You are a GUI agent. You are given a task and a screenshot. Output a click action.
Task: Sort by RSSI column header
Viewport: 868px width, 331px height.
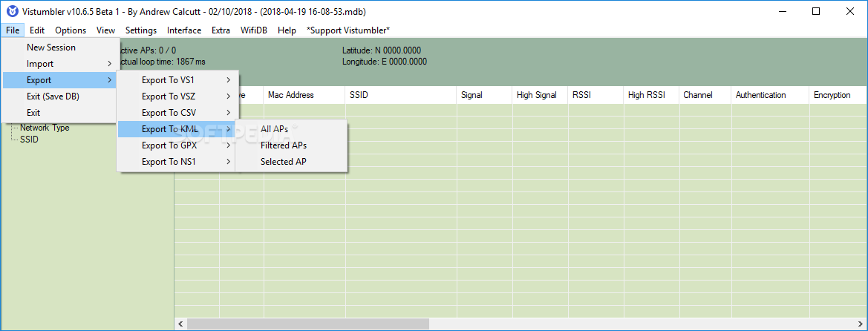(595, 95)
